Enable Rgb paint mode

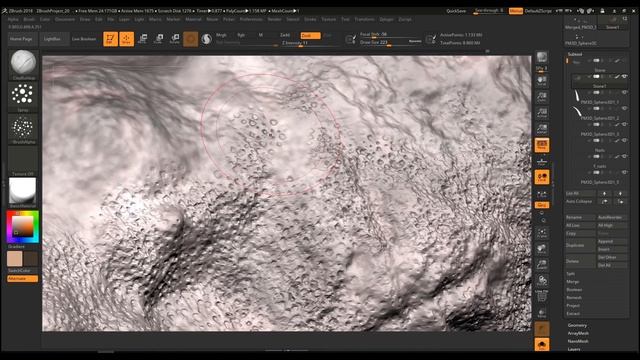point(241,35)
